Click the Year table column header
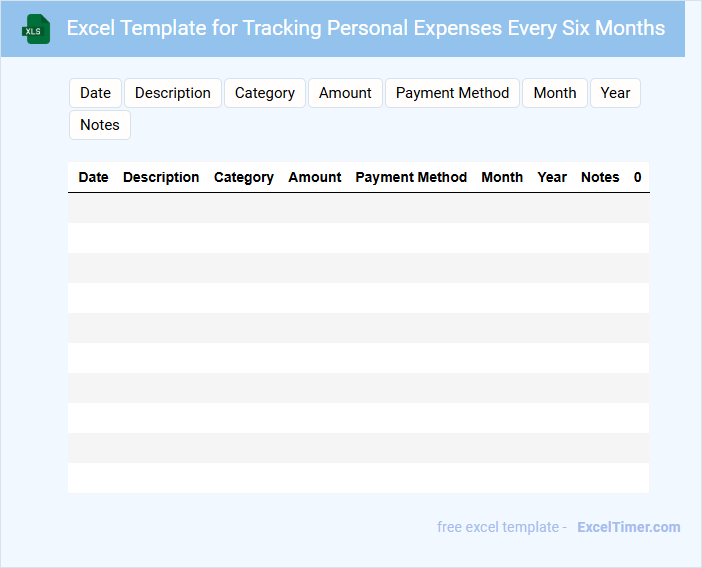 (552, 177)
